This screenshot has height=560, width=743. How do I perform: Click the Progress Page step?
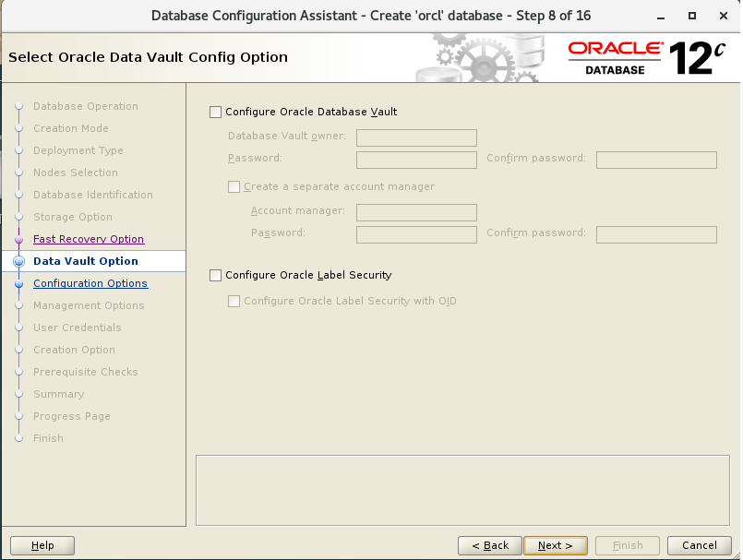[72, 416]
